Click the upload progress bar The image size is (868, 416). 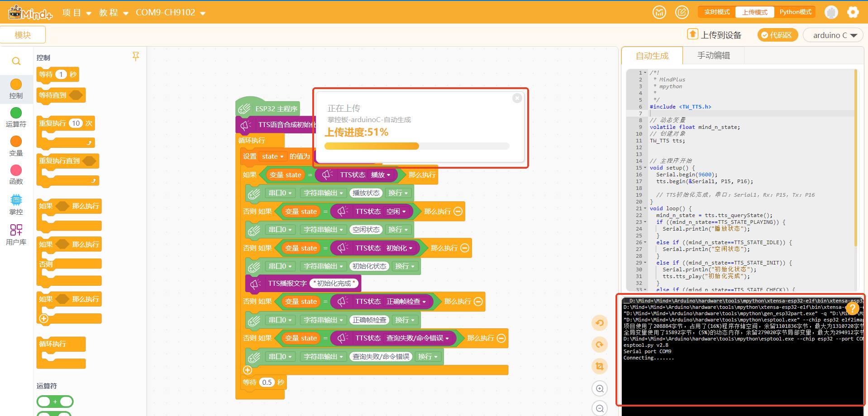tap(417, 146)
